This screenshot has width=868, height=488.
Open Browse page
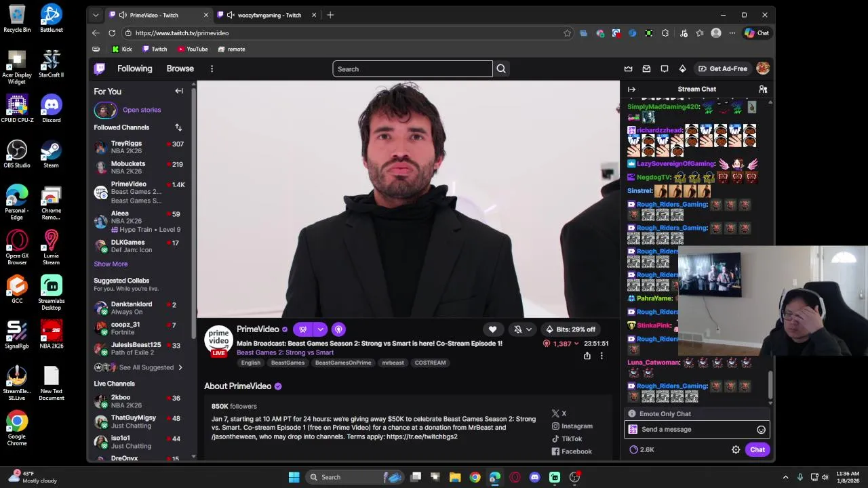click(x=180, y=68)
